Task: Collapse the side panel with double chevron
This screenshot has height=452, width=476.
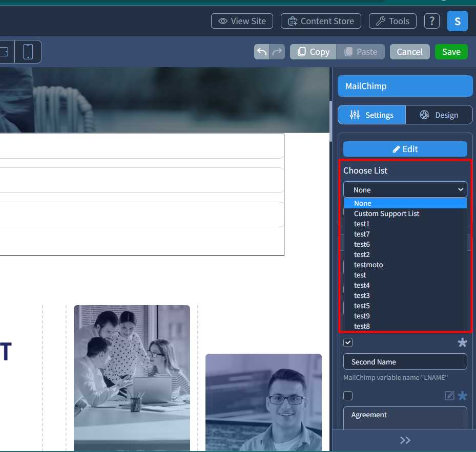Action: (405, 440)
